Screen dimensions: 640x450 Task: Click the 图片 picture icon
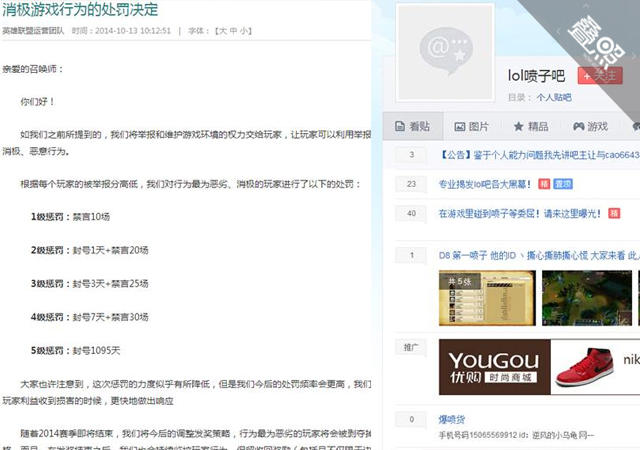[460, 127]
